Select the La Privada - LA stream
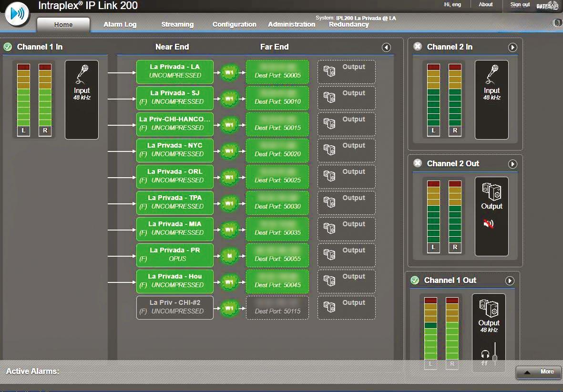The image size is (563, 392). click(175, 72)
